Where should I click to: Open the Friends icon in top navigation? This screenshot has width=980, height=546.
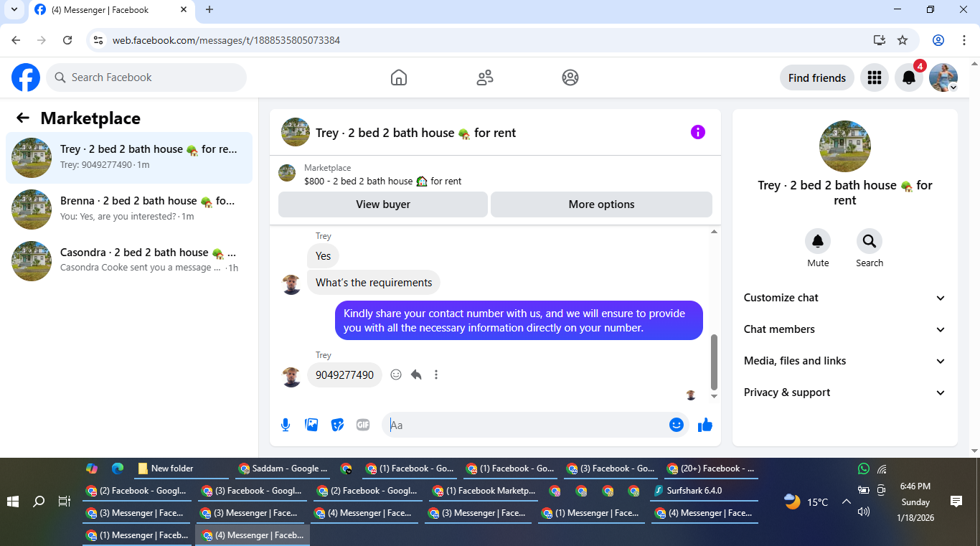tap(485, 77)
